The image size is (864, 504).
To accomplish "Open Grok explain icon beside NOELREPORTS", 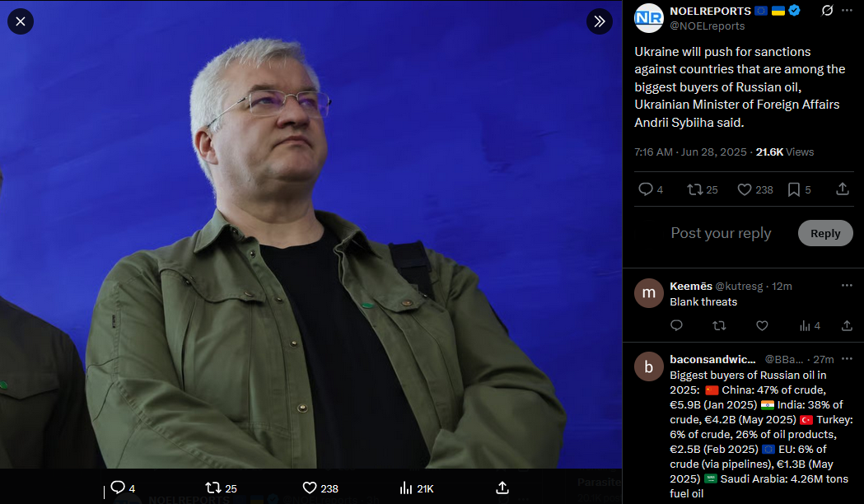I will tap(827, 11).
